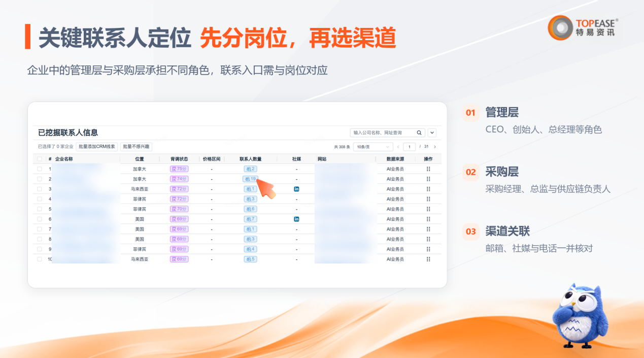Click the 批量添加CRM线索 button
The image size is (644, 358).
pos(97,147)
